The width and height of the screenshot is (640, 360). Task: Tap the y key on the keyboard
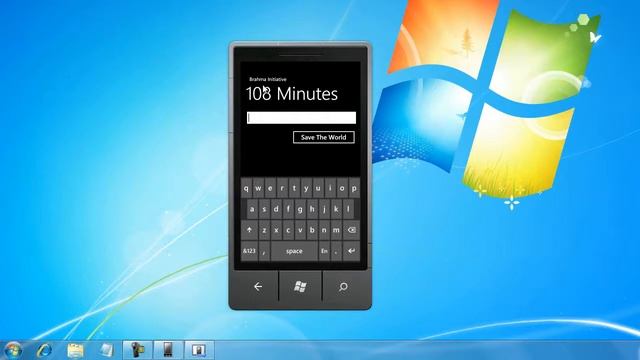(307, 189)
